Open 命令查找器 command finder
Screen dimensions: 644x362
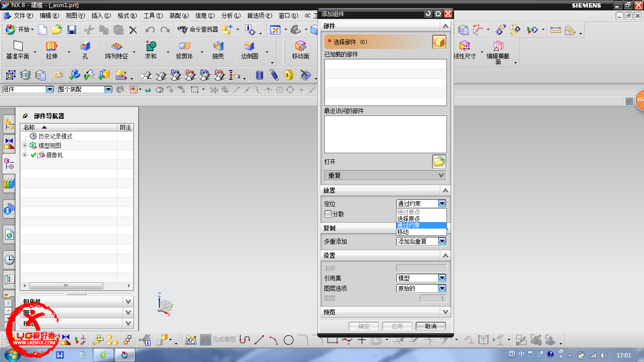(198, 29)
